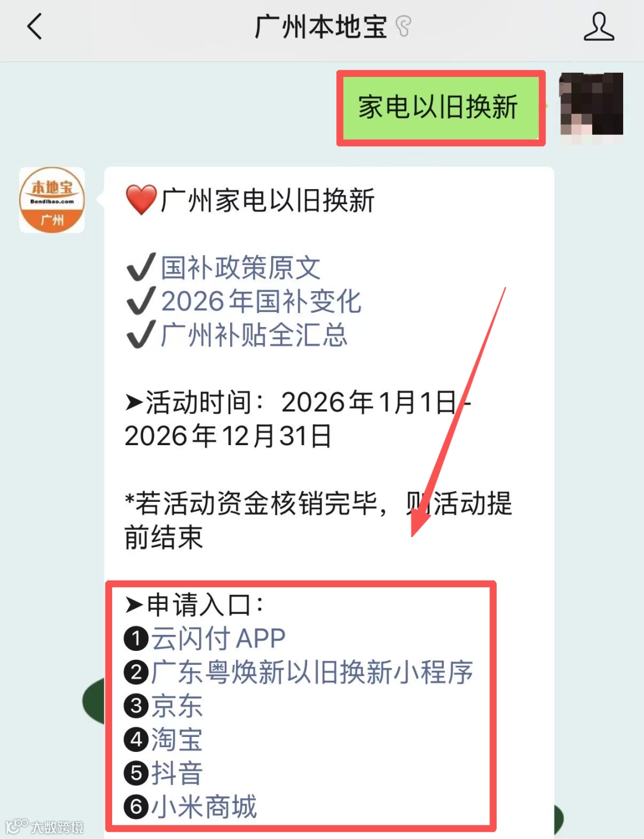
Task: Tap the back arrow icon
Action: (x=35, y=27)
